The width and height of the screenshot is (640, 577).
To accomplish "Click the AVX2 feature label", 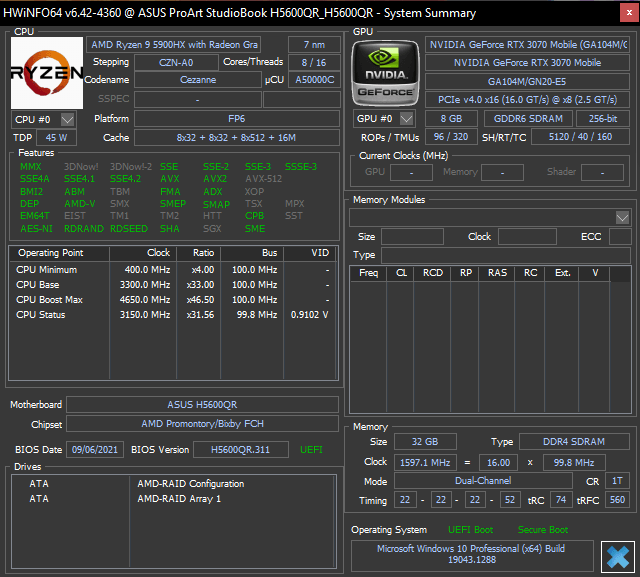I will point(215,179).
